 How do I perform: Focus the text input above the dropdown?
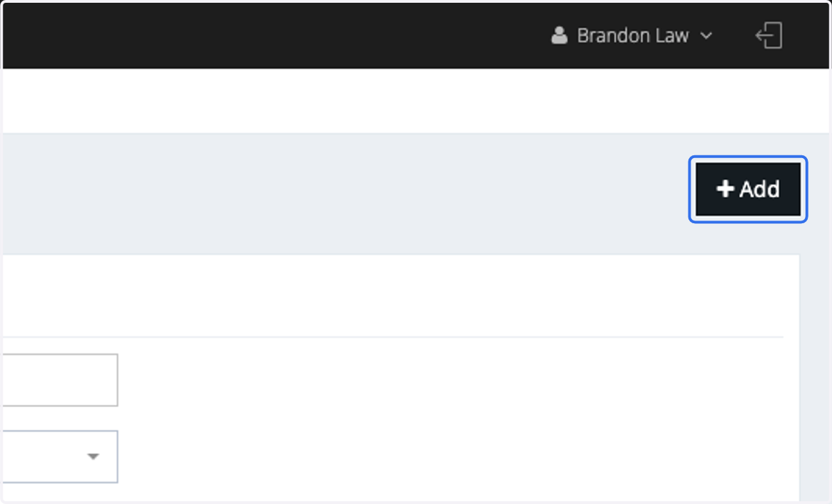(59, 380)
